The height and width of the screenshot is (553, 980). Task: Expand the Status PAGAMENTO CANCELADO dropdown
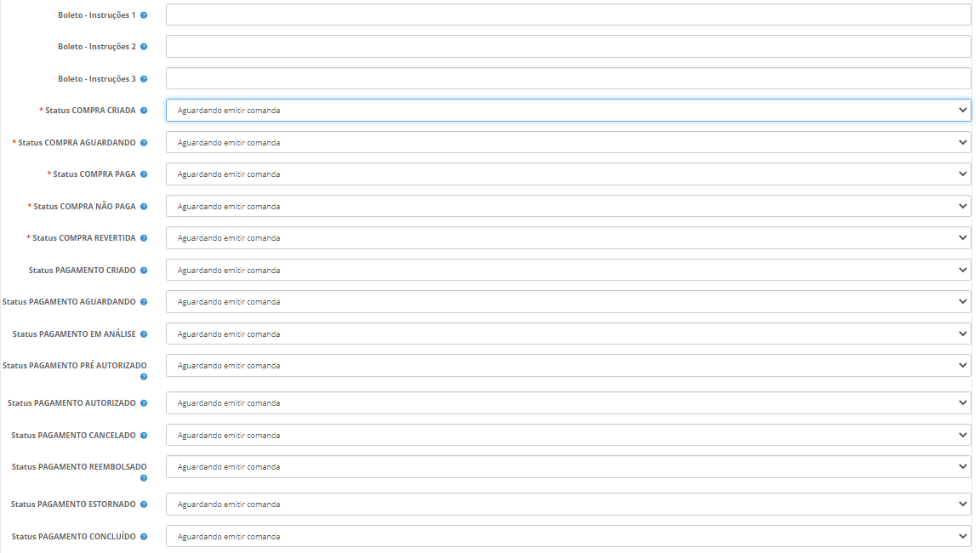pos(567,435)
